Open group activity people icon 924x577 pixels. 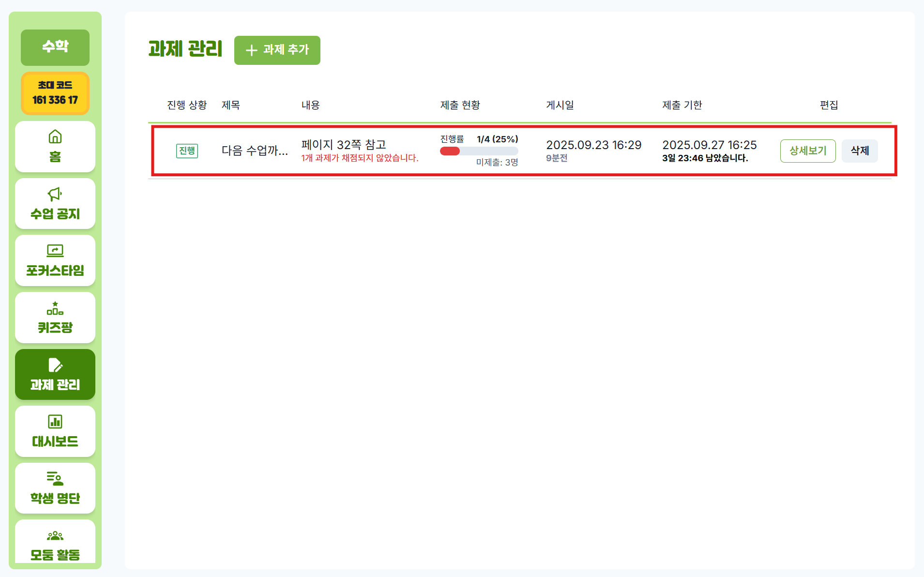(55, 535)
